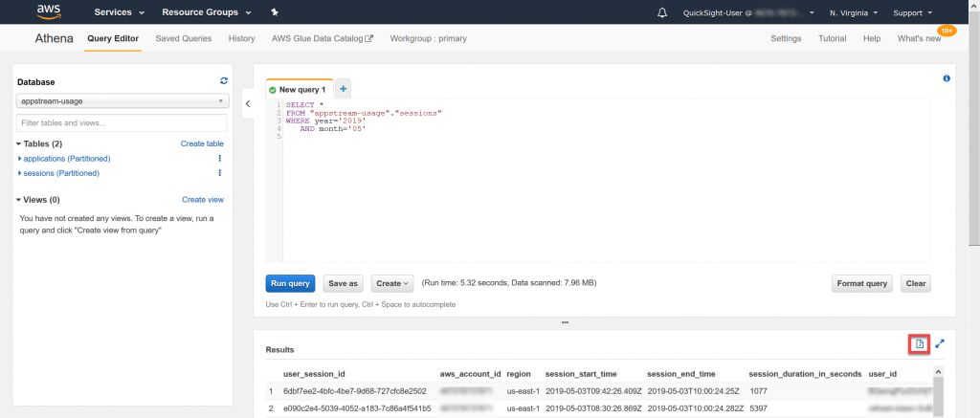Click the region column header
980x418 pixels.
click(519, 374)
